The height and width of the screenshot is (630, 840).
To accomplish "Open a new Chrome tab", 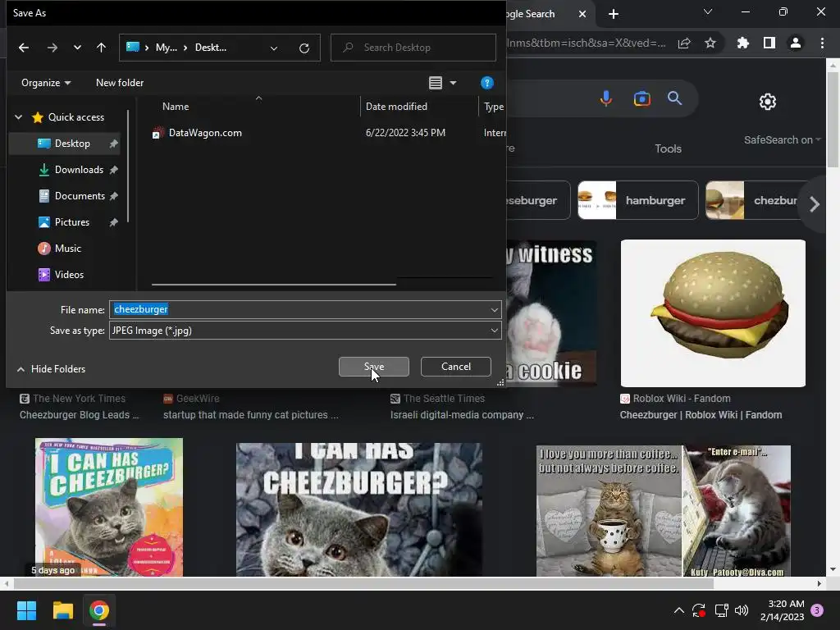I will click(x=614, y=14).
